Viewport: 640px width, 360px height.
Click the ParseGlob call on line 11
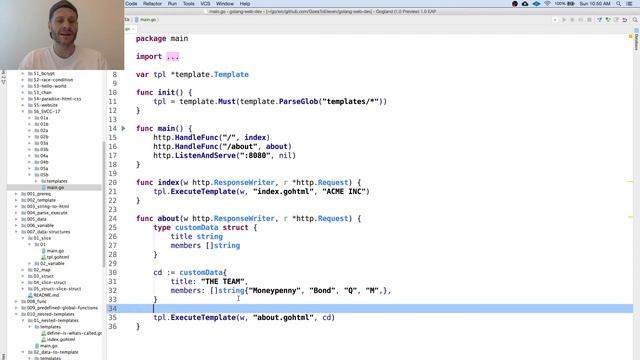(298, 101)
